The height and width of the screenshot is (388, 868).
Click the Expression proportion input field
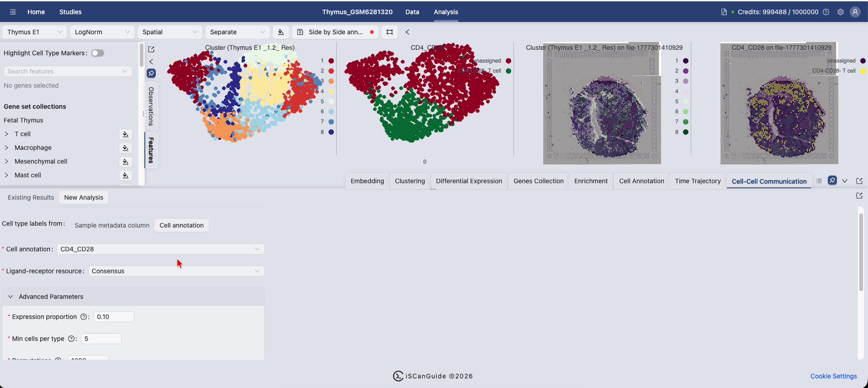[x=114, y=317]
